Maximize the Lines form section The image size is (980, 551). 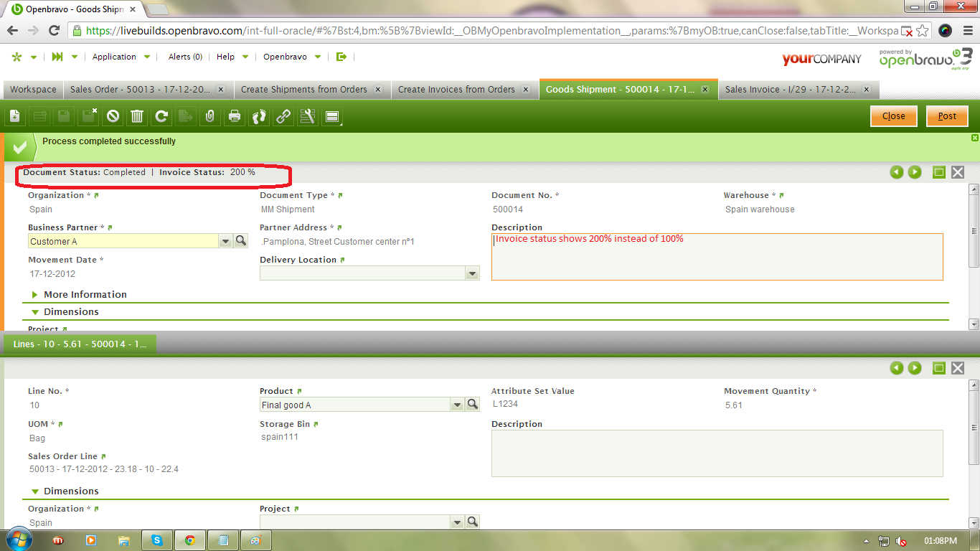(939, 368)
